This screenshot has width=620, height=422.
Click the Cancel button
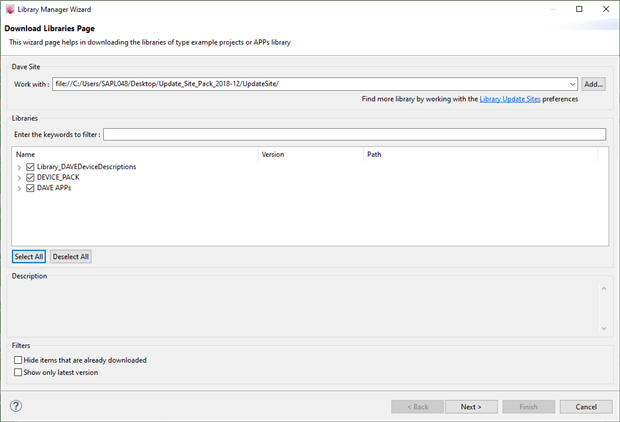coord(586,407)
